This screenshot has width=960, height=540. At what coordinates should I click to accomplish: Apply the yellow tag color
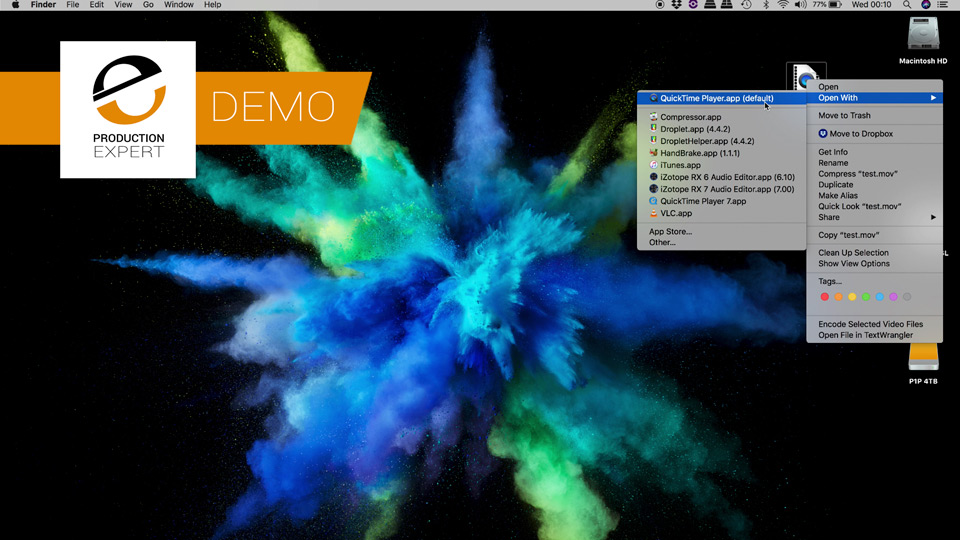point(852,297)
